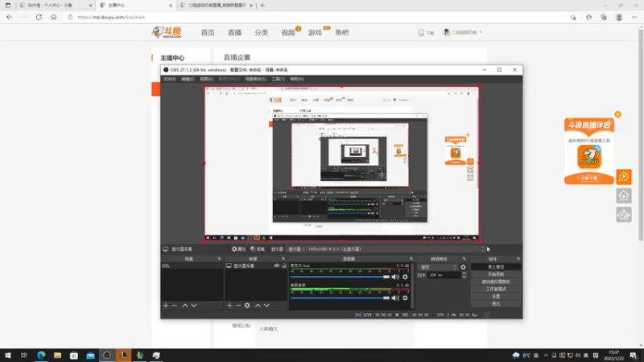Switch to the third browser tab
The height and width of the screenshot is (362, 644).
217,6
